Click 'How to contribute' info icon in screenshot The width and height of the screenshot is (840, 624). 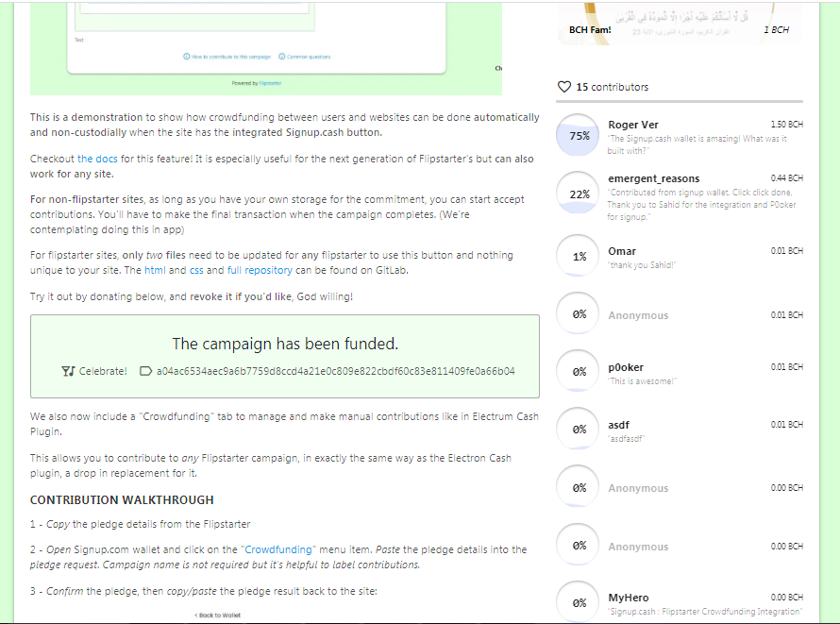[187, 57]
